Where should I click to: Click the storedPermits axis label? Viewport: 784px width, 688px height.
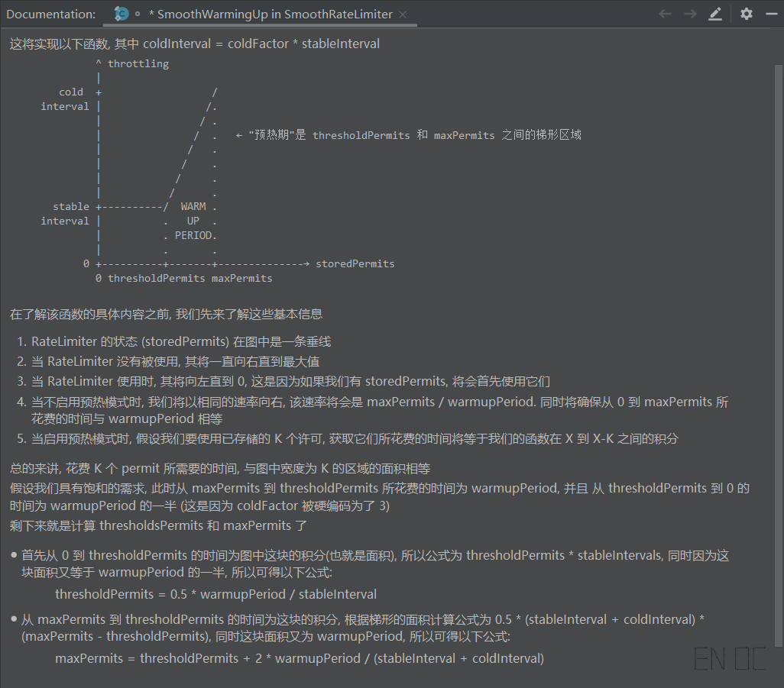click(355, 263)
